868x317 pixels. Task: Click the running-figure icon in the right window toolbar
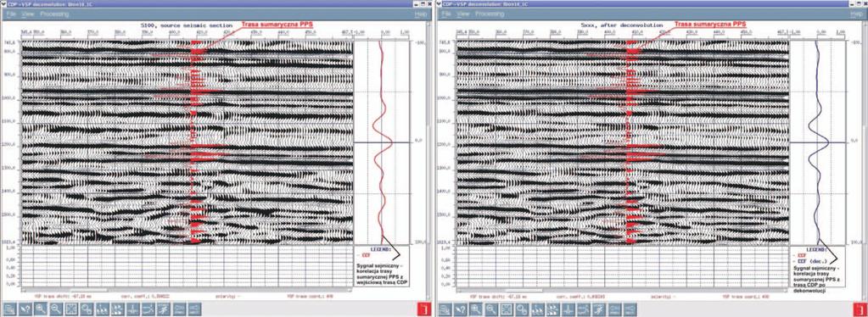tap(600, 309)
